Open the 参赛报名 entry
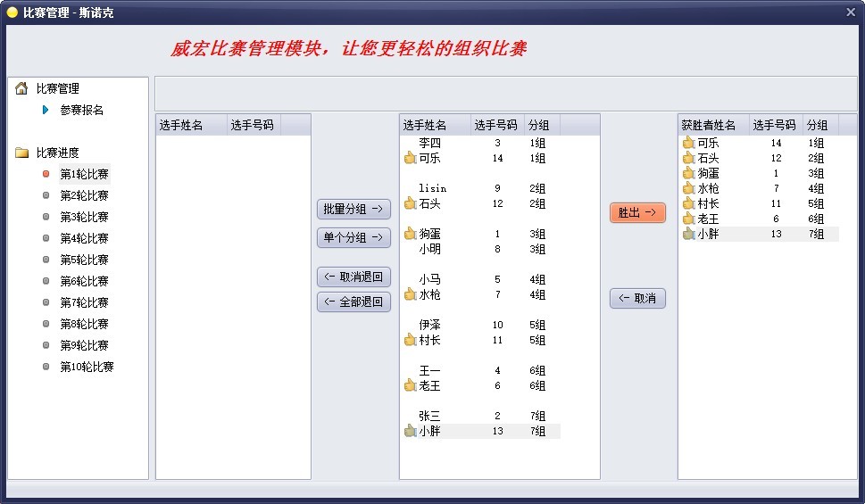Image resolution: width=865 pixels, height=504 pixels. (81, 110)
